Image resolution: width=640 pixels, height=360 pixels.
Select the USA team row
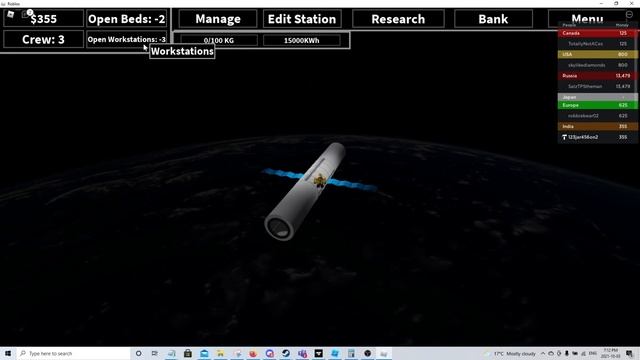pos(597,54)
